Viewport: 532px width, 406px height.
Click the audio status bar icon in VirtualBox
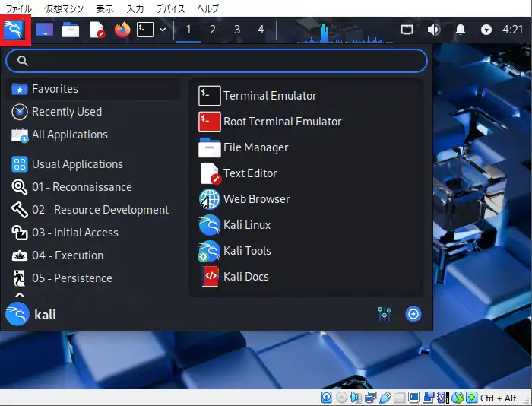[356, 398]
